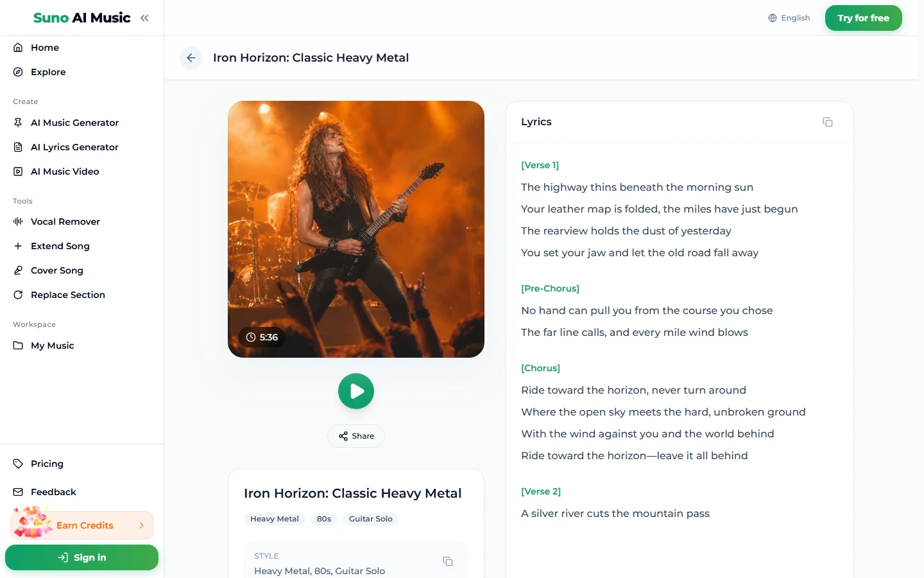The height and width of the screenshot is (578, 924).
Task: Click Earn Credits banner
Action: click(82, 525)
